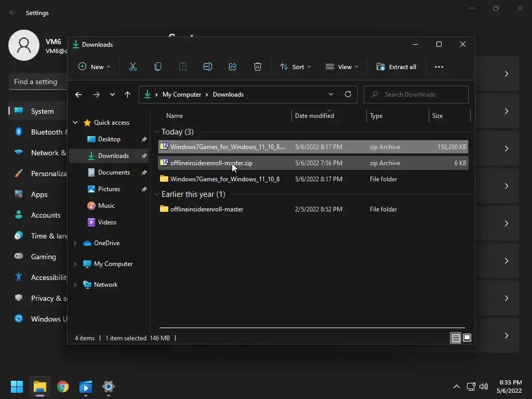Open the New dropdown menu

point(95,67)
